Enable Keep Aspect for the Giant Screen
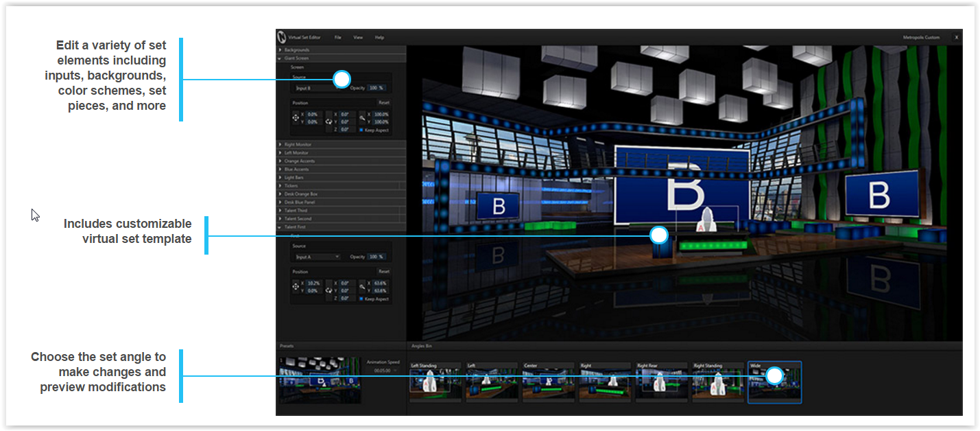 coord(361,130)
